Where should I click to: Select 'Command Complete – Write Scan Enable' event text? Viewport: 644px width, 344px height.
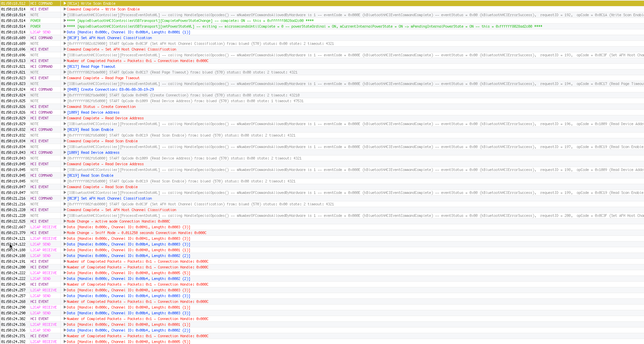[103, 9]
